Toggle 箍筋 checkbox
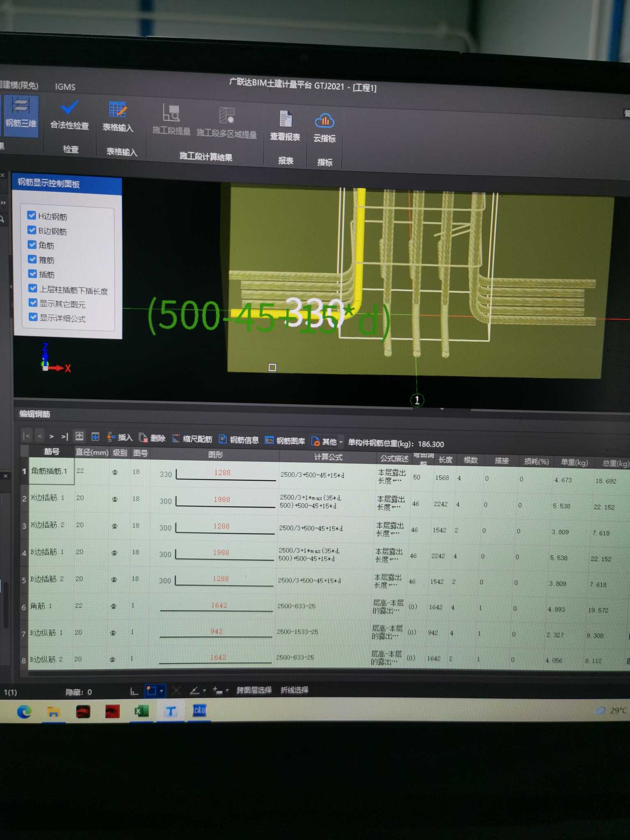Image resolution: width=630 pixels, height=840 pixels. coord(32,259)
